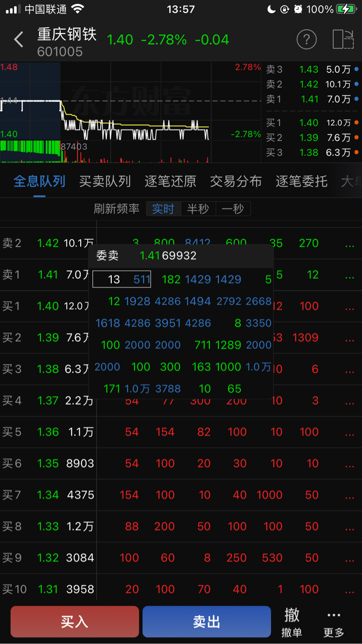The width and height of the screenshot is (362, 644).
Task: Switch to the 买卖队列 tab
Action: (x=105, y=181)
